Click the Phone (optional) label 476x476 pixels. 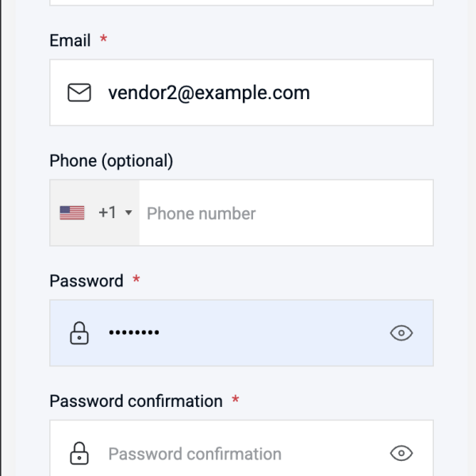[111, 160]
